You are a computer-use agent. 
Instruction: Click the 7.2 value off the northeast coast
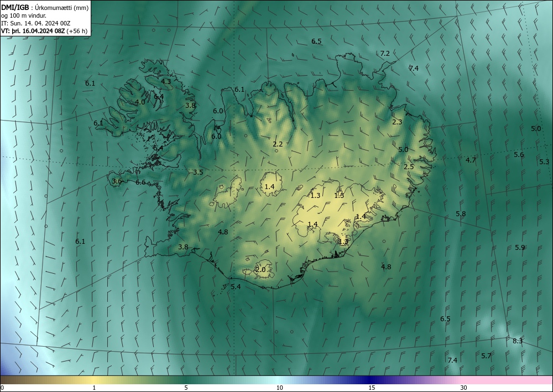point(385,53)
